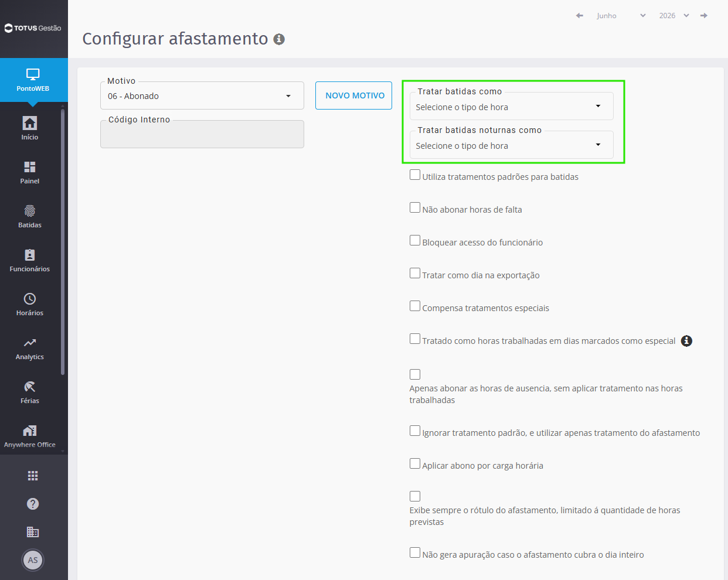The width and height of the screenshot is (728, 580).
Task: Check Exibe sempre o rótulo do afastamento
Action: (x=415, y=497)
